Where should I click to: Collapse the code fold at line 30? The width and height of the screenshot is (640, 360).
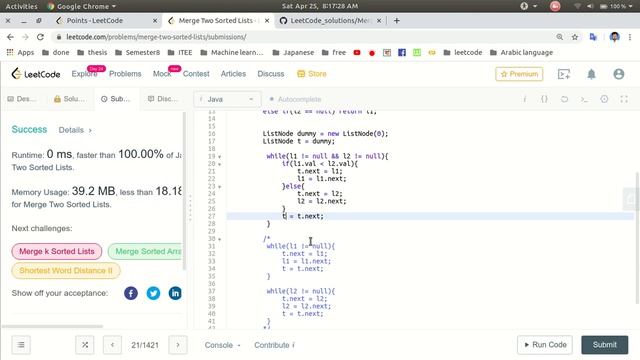pyautogui.click(x=220, y=239)
